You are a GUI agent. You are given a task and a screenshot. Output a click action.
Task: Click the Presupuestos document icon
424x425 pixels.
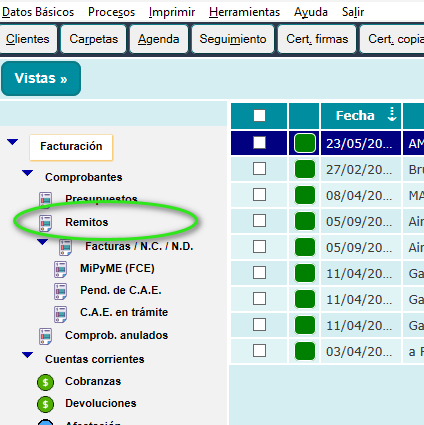46,199
